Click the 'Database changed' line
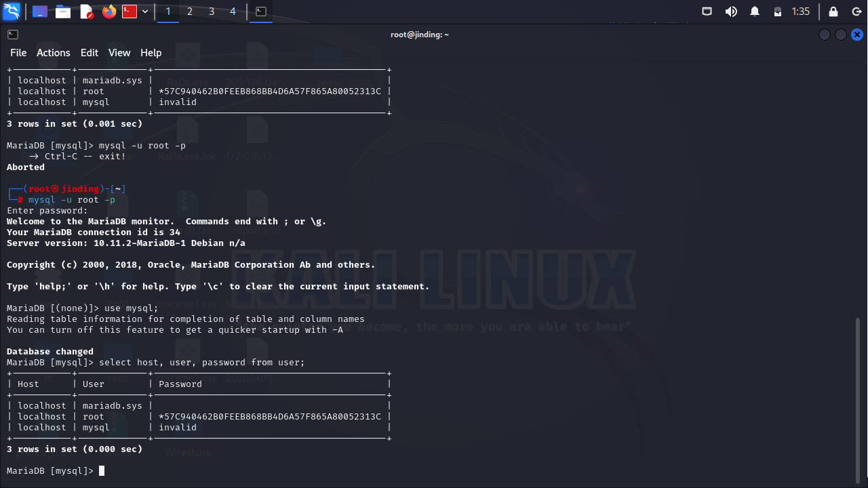868x488 pixels. 50,352
